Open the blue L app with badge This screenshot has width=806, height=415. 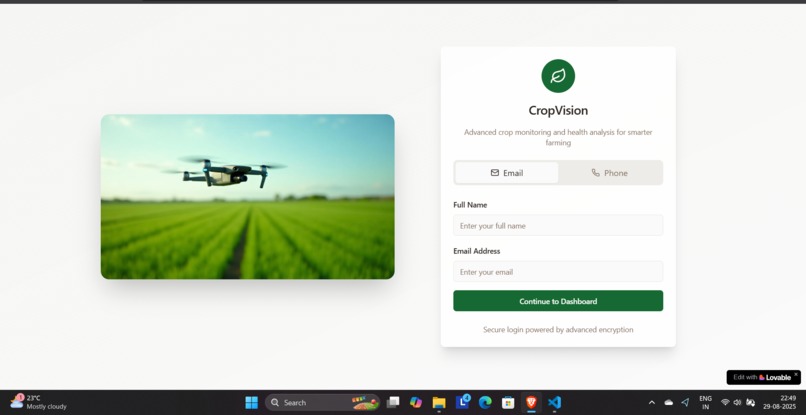[x=463, y=402]
